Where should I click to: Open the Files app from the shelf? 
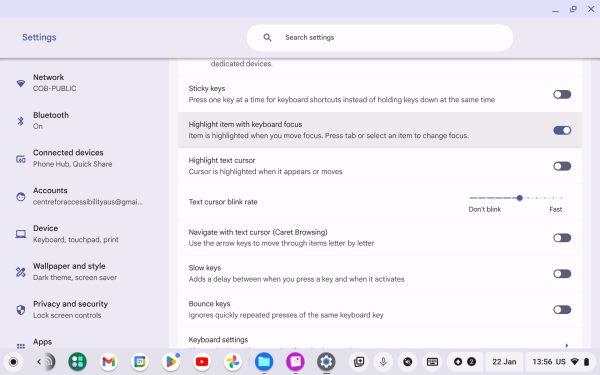[x=264, y=362]
